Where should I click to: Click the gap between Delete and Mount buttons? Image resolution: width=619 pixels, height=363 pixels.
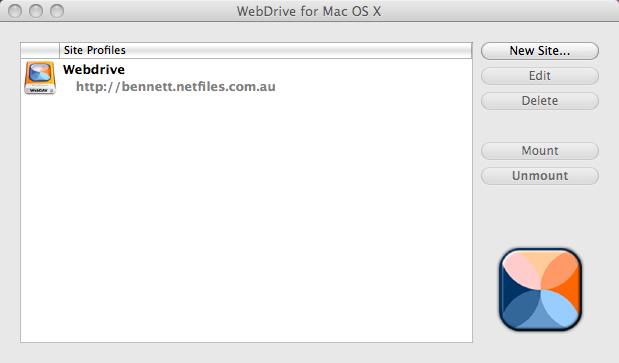click(x=540, y=126)
